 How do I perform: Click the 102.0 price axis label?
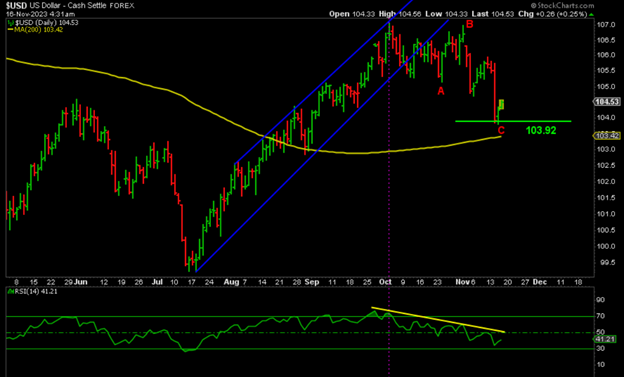[606, 182]
